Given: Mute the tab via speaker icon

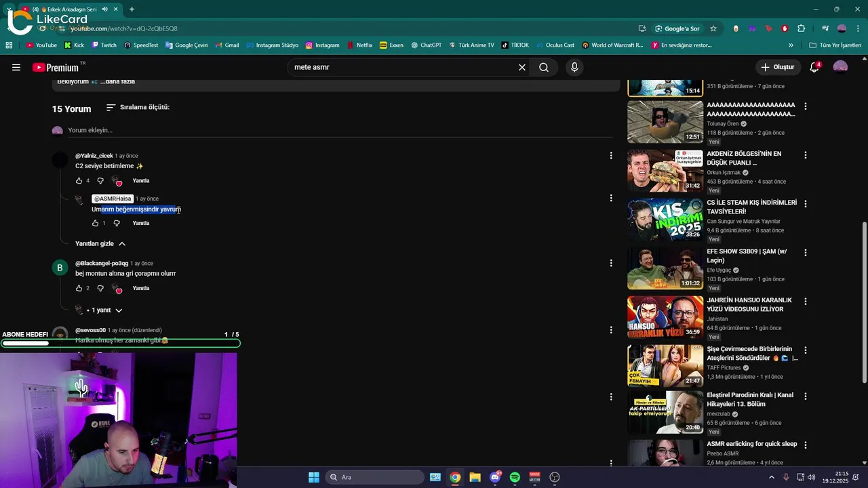Looking at the screenshot, I should [x=104, y=9].
